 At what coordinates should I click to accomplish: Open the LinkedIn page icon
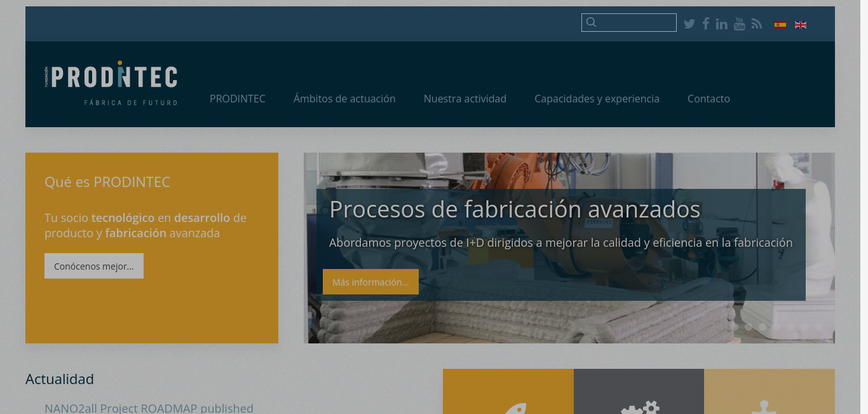[x=721, y=24]
